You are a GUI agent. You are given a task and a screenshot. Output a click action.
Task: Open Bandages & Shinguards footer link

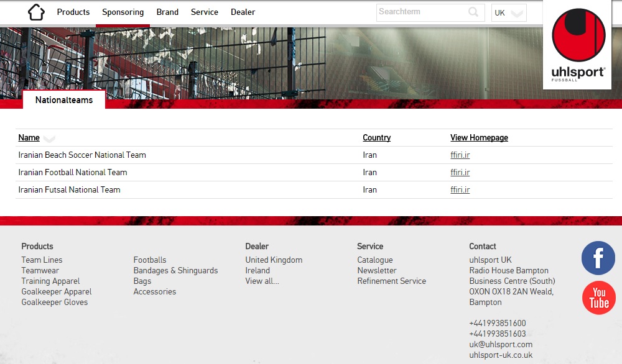175,271
